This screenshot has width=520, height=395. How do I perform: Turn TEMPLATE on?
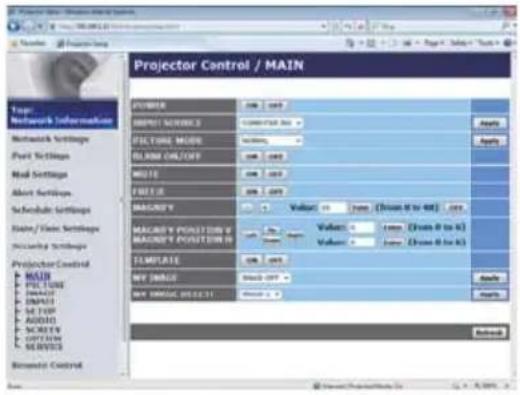click(252, 260)
